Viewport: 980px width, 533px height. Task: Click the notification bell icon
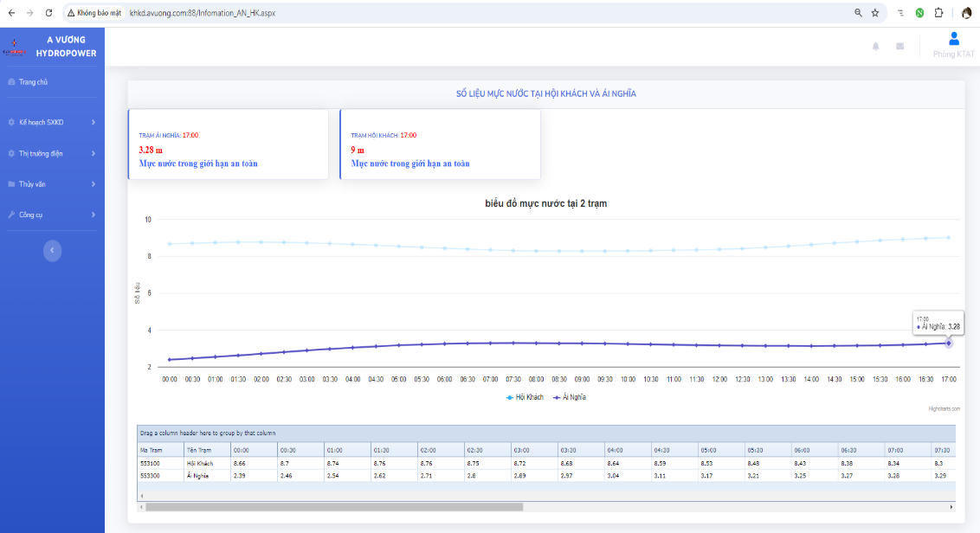click(x=876, y=46)
